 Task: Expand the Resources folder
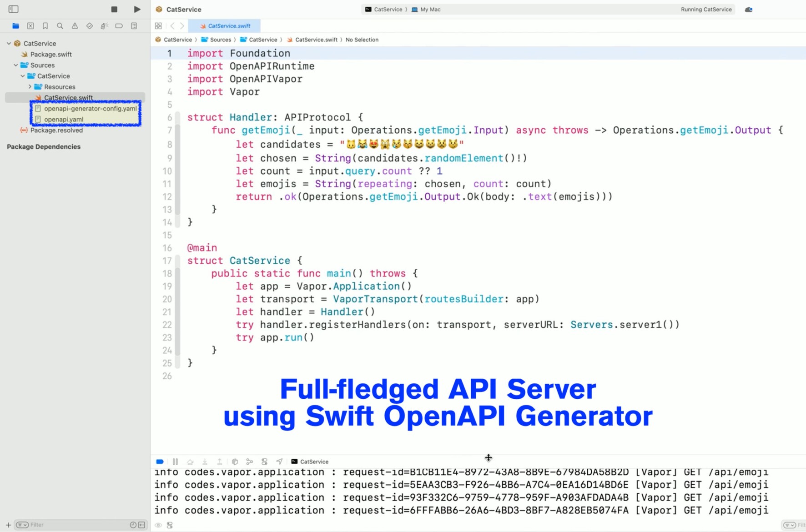pyautogui.click(x=30, y=87)
